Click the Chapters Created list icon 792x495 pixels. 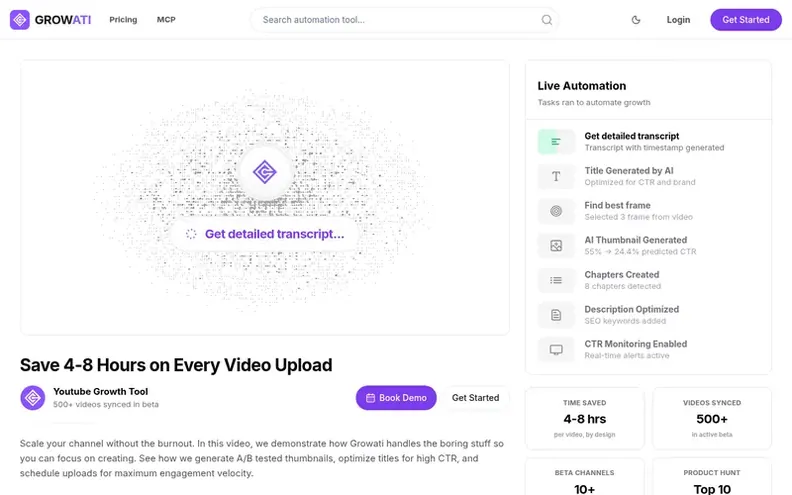pos(556,280)
